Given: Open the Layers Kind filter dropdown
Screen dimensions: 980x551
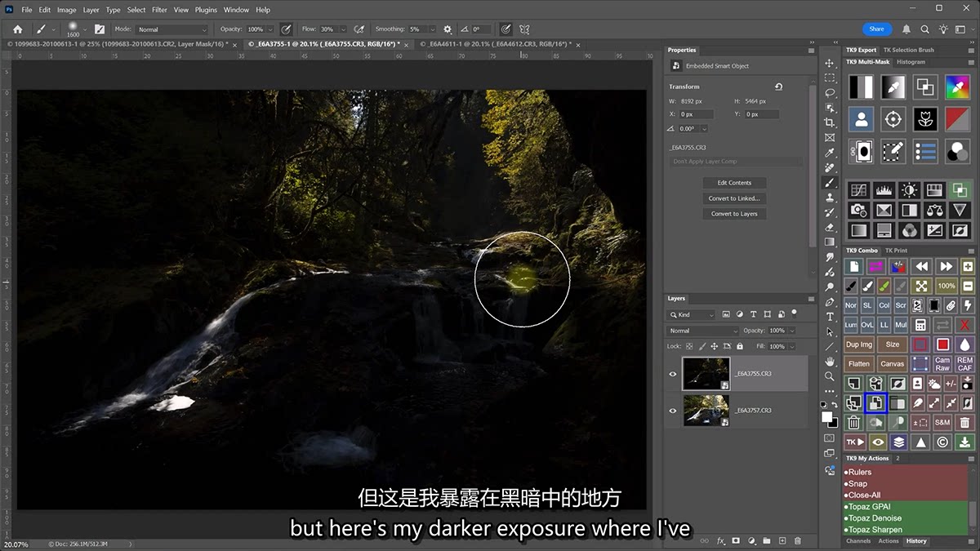Looking at the screenshot, I should (692, 314).
